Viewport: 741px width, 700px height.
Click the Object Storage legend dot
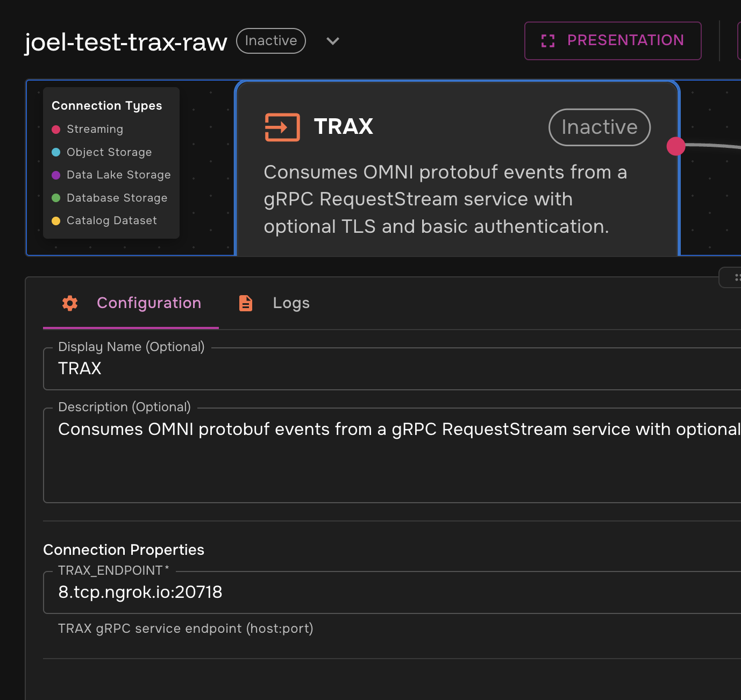tap(56, 152)
